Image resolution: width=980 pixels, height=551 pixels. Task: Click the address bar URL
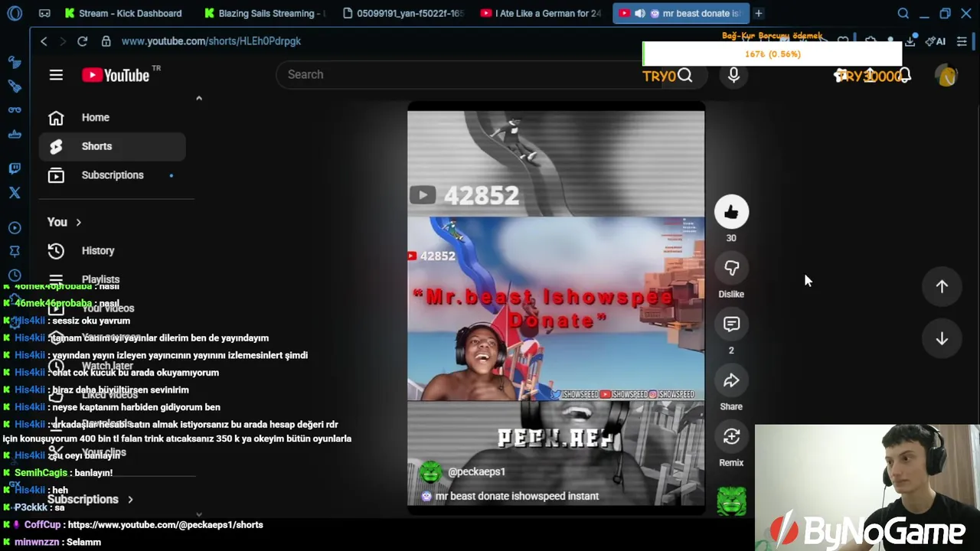(x=211, y=41)
